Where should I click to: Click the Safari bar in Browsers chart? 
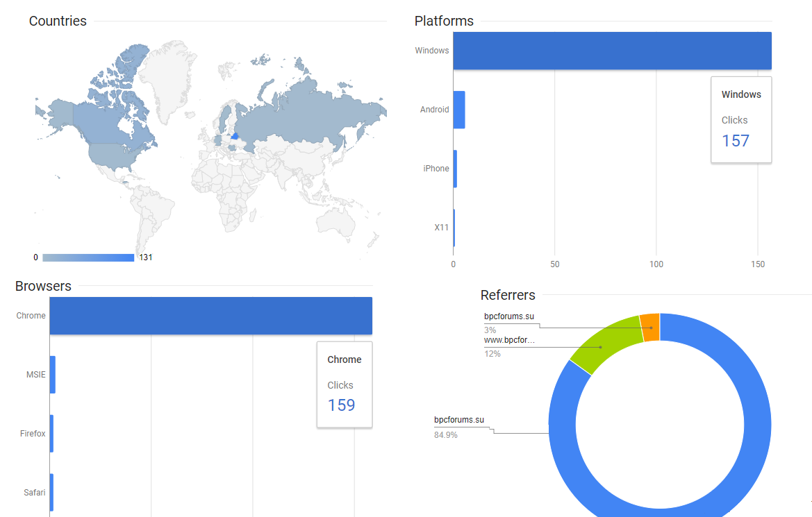(x=52, y=493)
